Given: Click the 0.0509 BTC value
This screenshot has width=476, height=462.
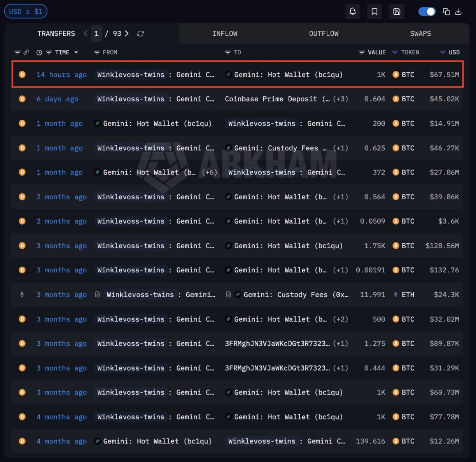Looking at the screenshot, I should [x=372, y=221].
